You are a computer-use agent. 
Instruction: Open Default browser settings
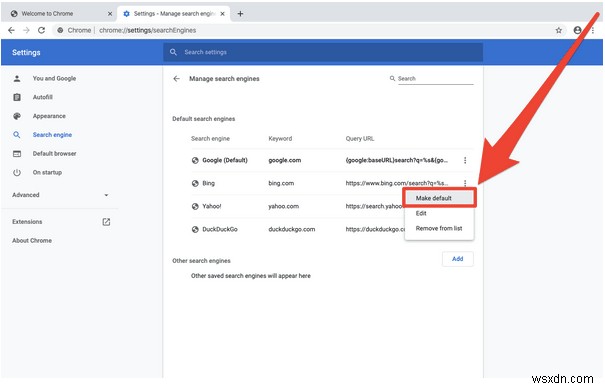(54, 154)
